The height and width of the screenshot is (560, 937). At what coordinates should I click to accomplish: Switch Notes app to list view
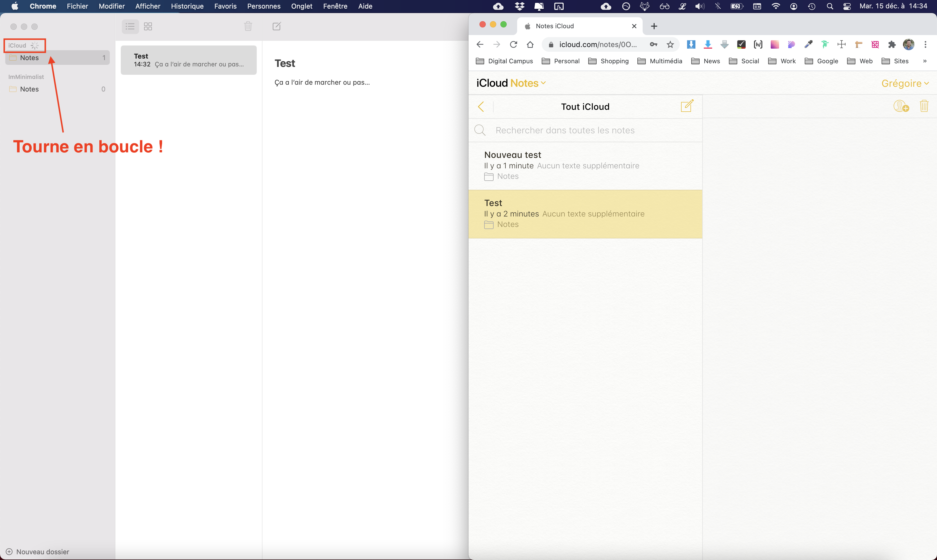[130, 26]
